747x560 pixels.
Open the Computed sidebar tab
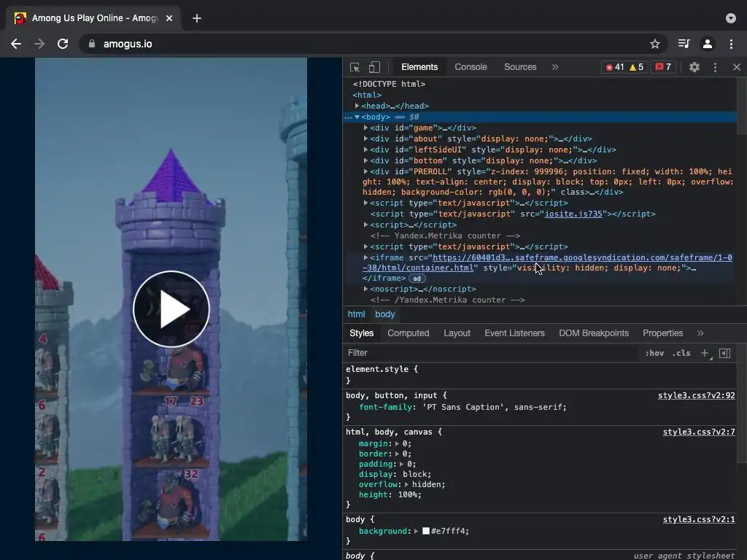pyautogui.click(x=409, y=333)
